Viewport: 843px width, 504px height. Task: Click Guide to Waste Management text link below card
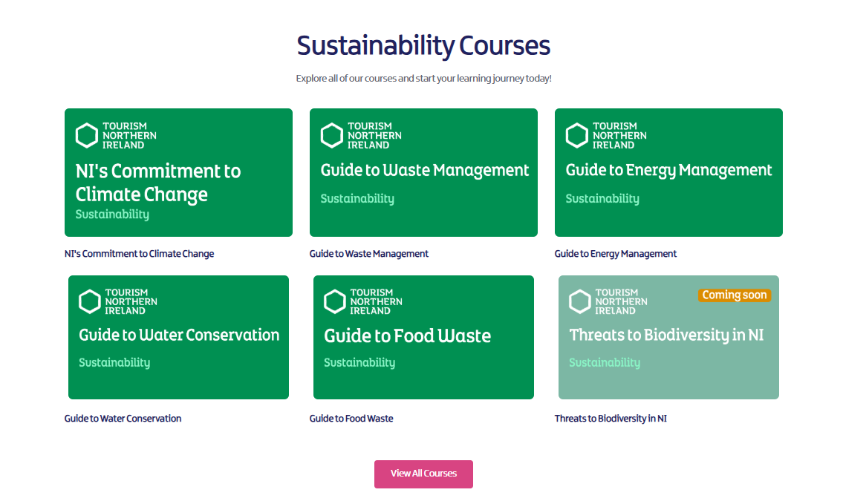click(x=368, y=254)
